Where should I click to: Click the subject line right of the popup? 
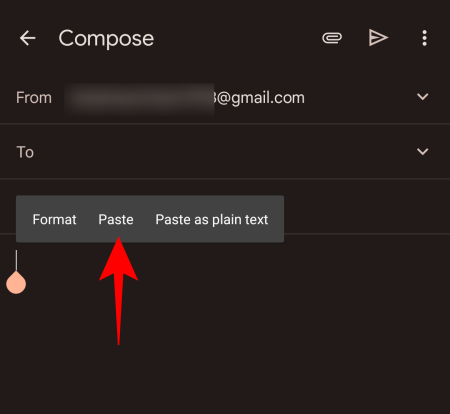(x=367, y=207)
